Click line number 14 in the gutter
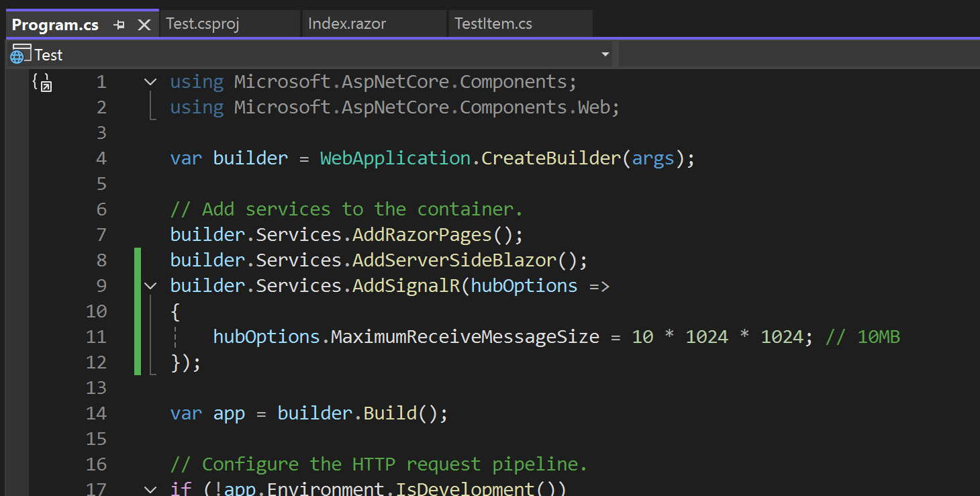Screen dimensions: 980x496 96,413
